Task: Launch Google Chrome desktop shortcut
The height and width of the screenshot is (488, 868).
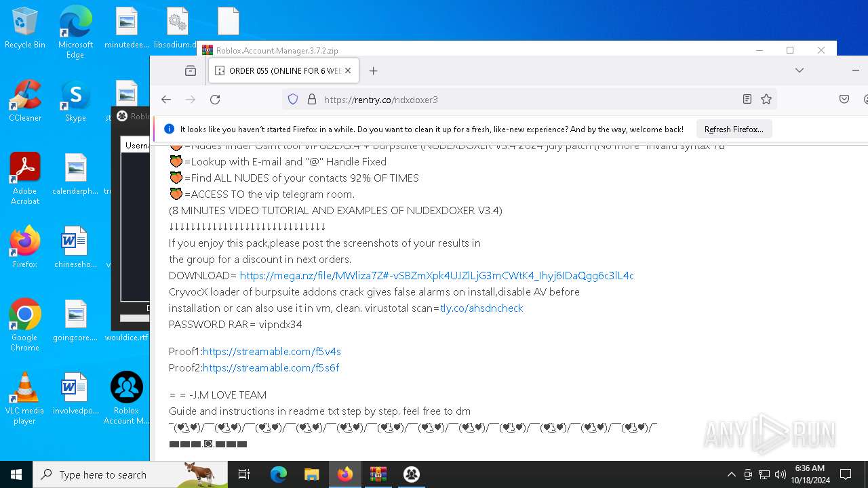Action: click(24, 325)
